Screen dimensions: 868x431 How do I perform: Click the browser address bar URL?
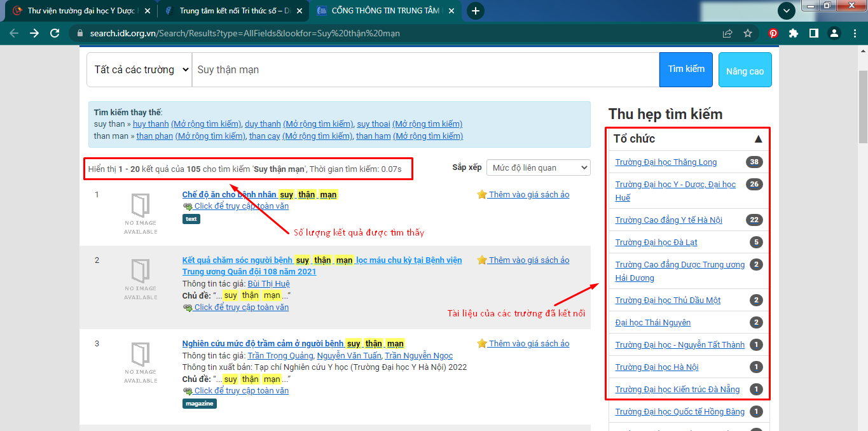tap(245, 33)
